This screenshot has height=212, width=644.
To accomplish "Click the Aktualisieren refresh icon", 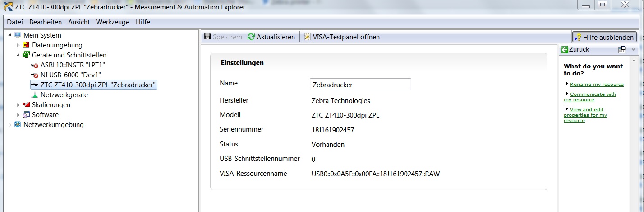I will coord(251,37).
